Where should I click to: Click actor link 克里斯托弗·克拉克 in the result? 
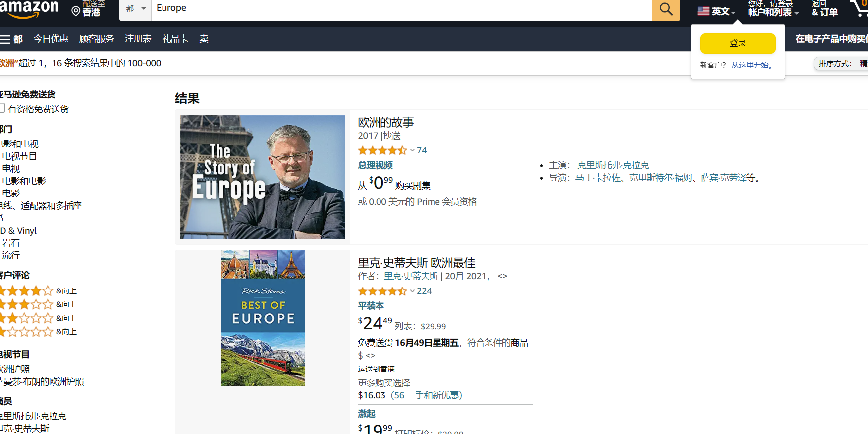click(x=613, y=165)
